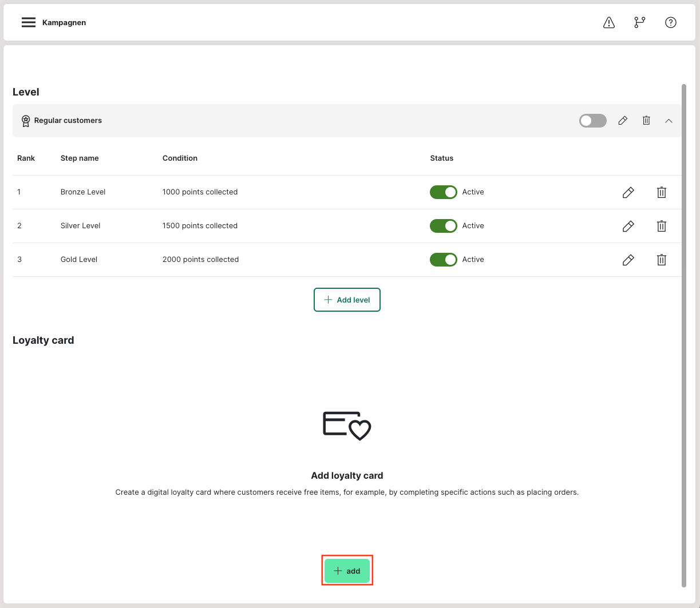The height and width of the screenshot is (608, 700).
Task: Click the Add level button
Action: click(347, 300)
